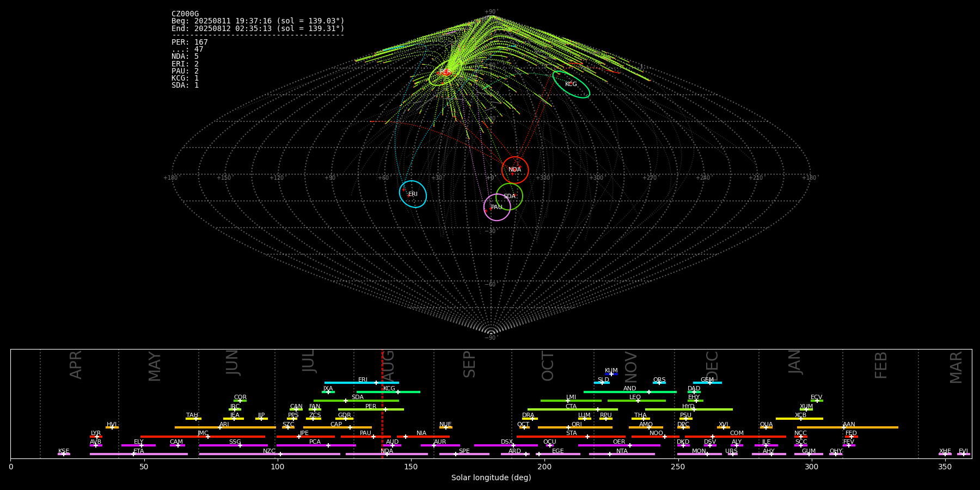The width and height of the screenshot is (980, 490).
Task: Click the LMI shower bar in timeline
Action: click(x=571, y=401)
